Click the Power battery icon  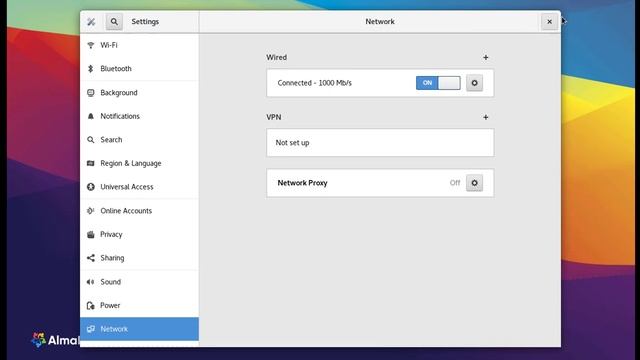coord(91,305)
